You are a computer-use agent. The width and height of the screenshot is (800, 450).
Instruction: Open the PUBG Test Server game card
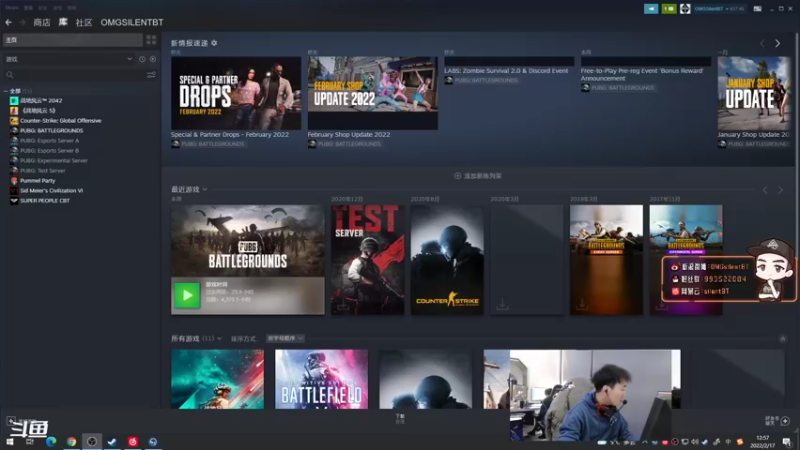[367, 260]
